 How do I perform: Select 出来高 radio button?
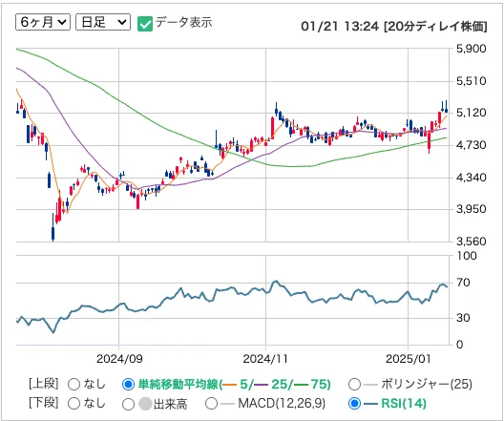tap(128, 404)
